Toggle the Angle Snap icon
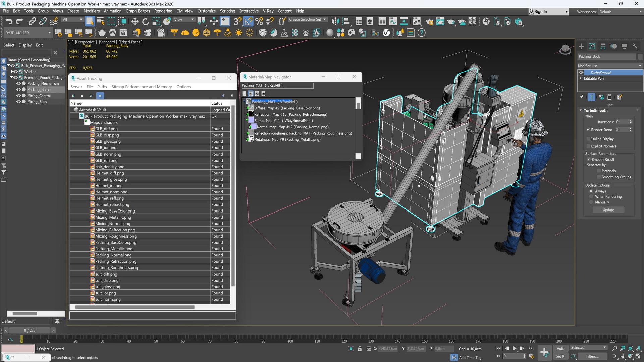The height and width of the screenshot is (362, 644). 248,22
